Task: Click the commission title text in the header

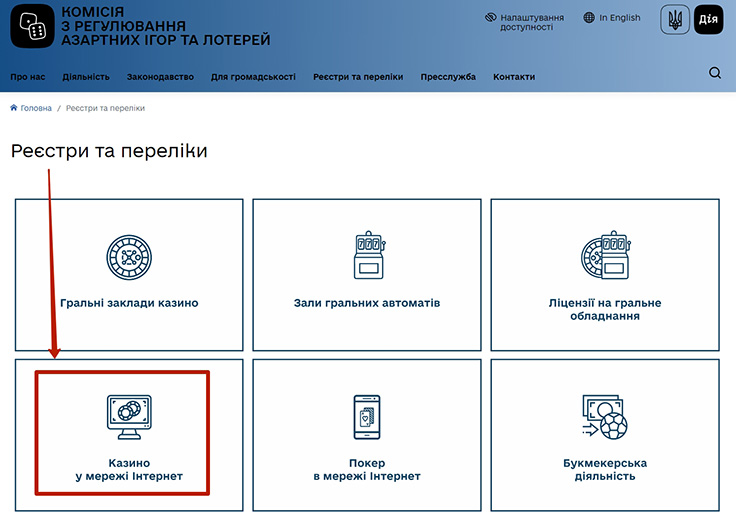Action: 166,26
